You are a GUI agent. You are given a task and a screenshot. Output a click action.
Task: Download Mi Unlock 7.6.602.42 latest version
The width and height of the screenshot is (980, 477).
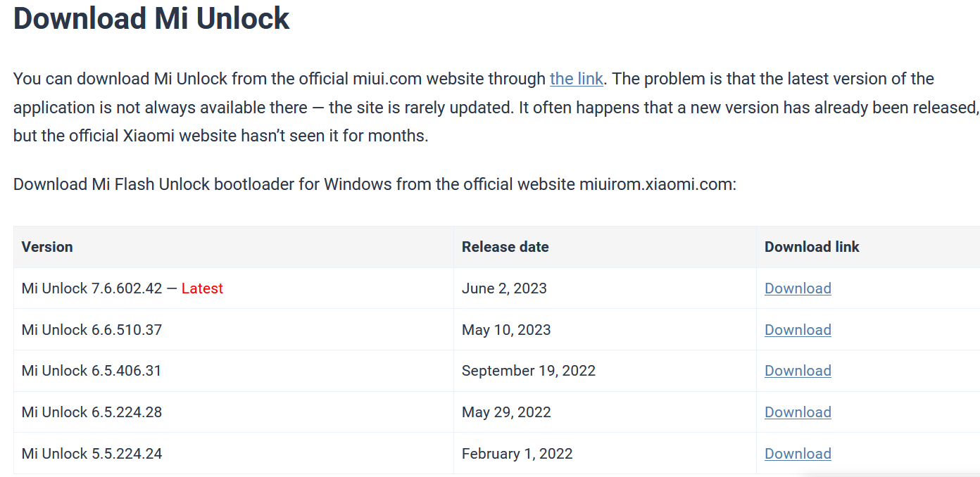click(798, 288)
